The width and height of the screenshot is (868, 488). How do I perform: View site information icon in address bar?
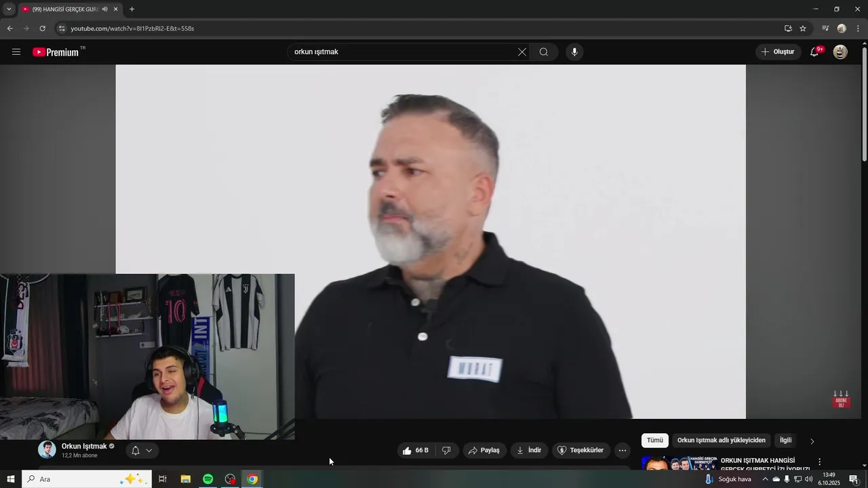point(61,28)
